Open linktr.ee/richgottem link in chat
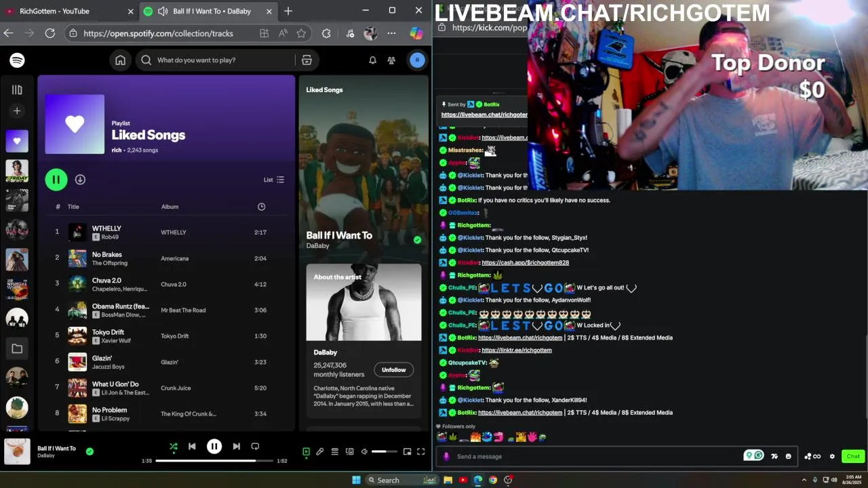The height and width of the screenshot is (488, 868). click(516, 350)
